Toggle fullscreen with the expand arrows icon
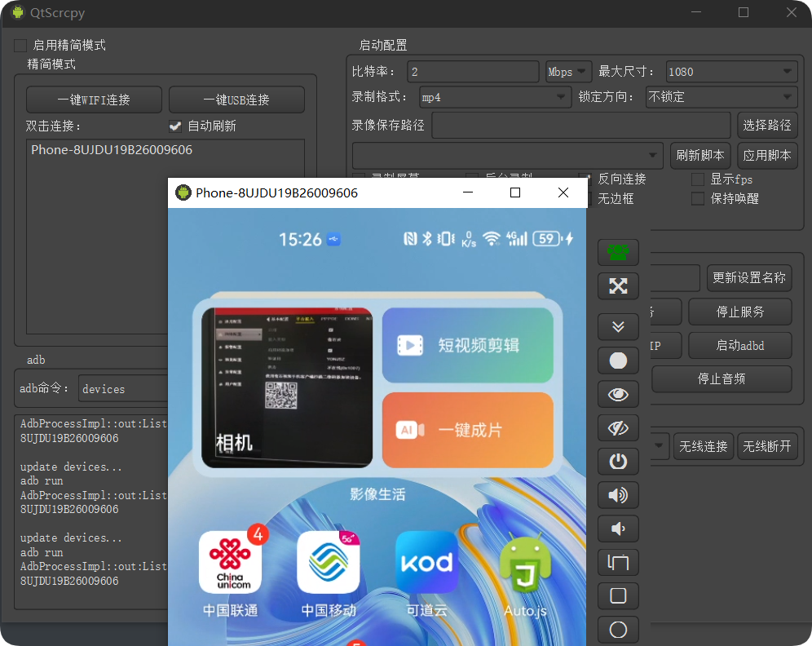This screenshot has height=646, width=812. click(x=618, y=285)
